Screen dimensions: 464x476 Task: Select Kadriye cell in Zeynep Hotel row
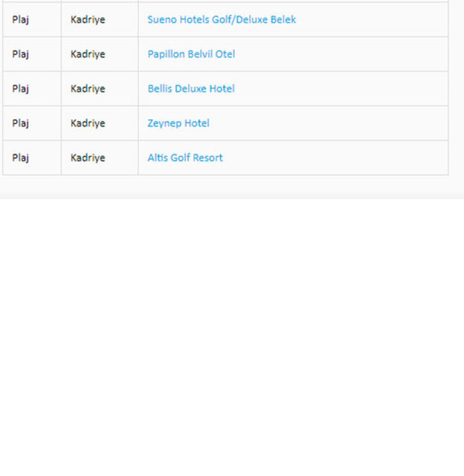[x=88, y=123]
